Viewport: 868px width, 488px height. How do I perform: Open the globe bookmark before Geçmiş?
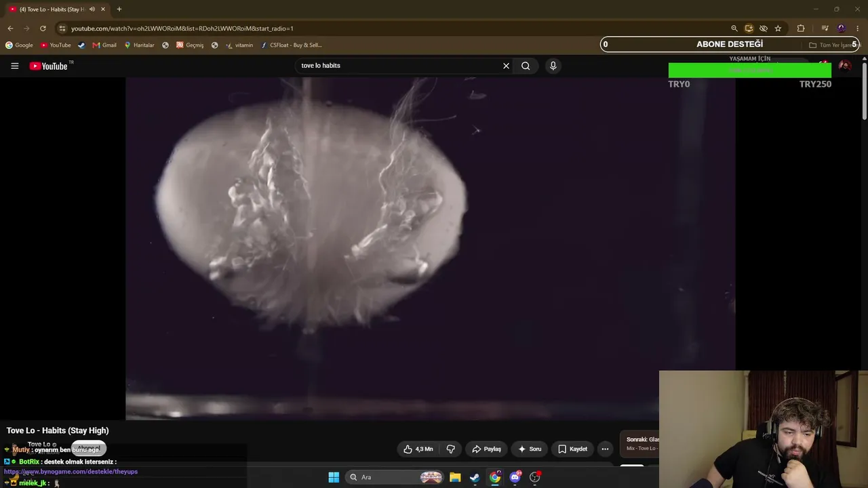165,45
